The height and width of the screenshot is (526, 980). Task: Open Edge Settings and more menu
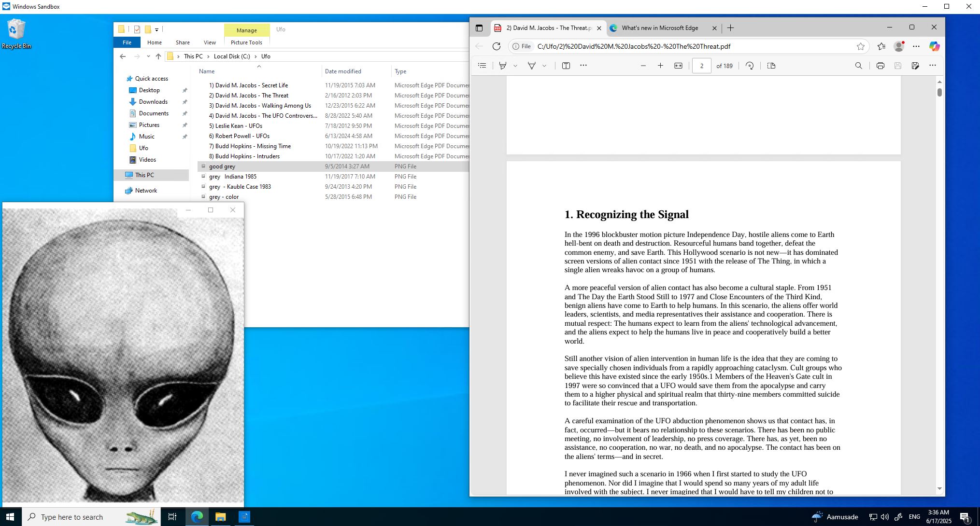click(x=916, y=46)
